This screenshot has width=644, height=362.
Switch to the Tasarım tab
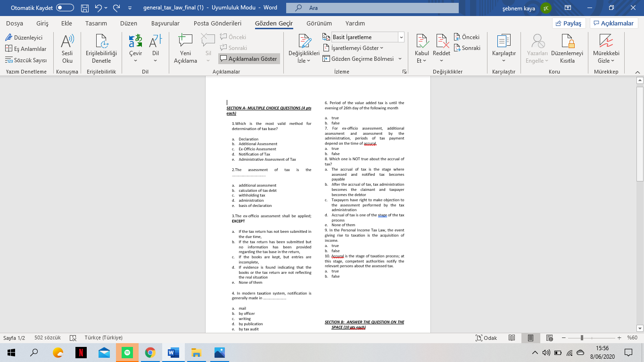[96, 24]
